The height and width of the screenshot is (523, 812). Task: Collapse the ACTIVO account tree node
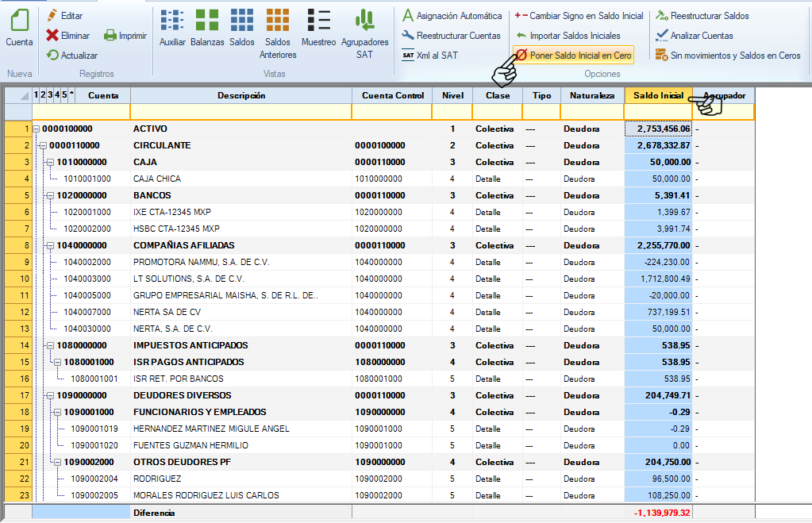tap(37, 129)
